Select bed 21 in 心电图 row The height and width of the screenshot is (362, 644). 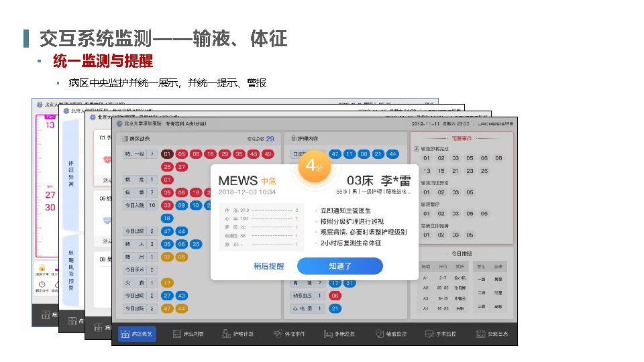[335, 308]
